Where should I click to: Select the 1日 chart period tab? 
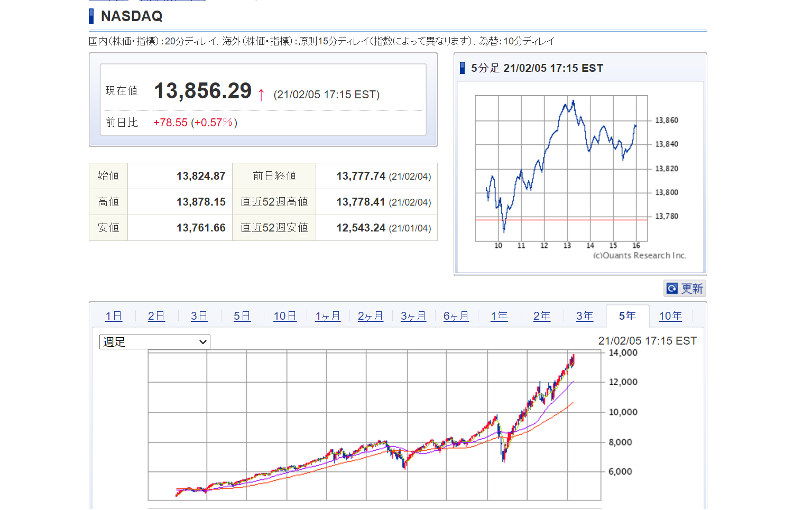[x=114, y=316]
